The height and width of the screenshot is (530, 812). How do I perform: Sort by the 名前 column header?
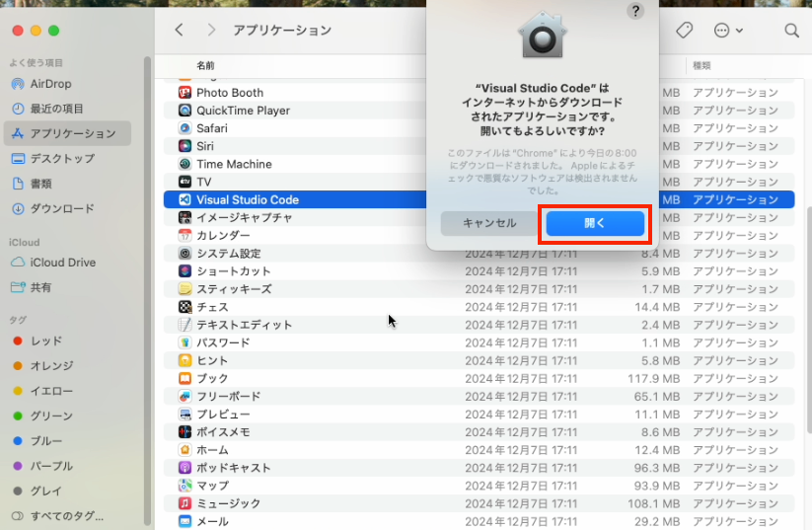tap(205, 66)
